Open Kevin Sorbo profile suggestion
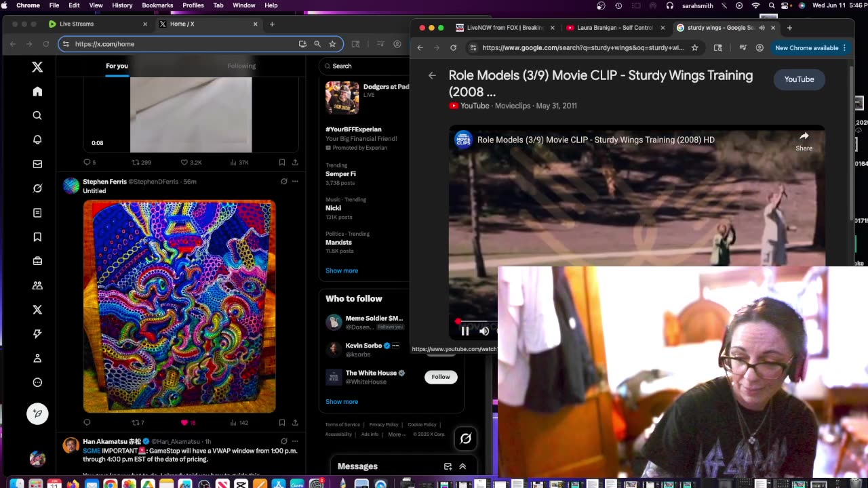868x488 pixels. 363,346
